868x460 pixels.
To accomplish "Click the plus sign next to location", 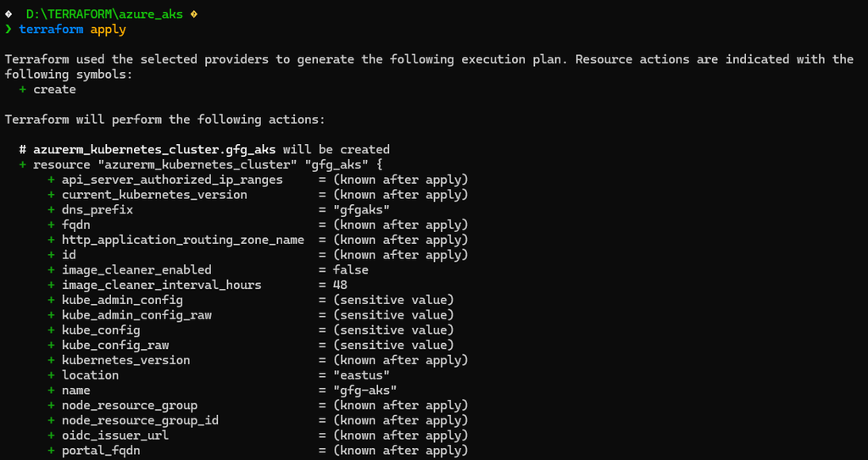I will click(x=52, y=375).
